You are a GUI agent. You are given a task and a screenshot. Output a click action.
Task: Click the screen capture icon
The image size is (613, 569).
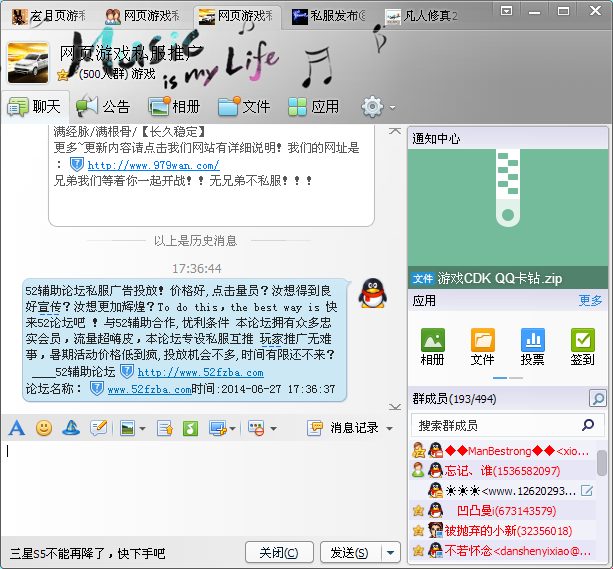218,428
